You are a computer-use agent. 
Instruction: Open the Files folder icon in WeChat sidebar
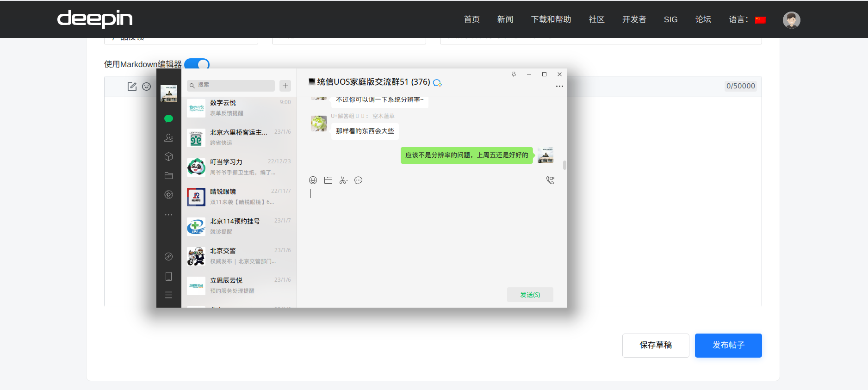tap(168, 176)
